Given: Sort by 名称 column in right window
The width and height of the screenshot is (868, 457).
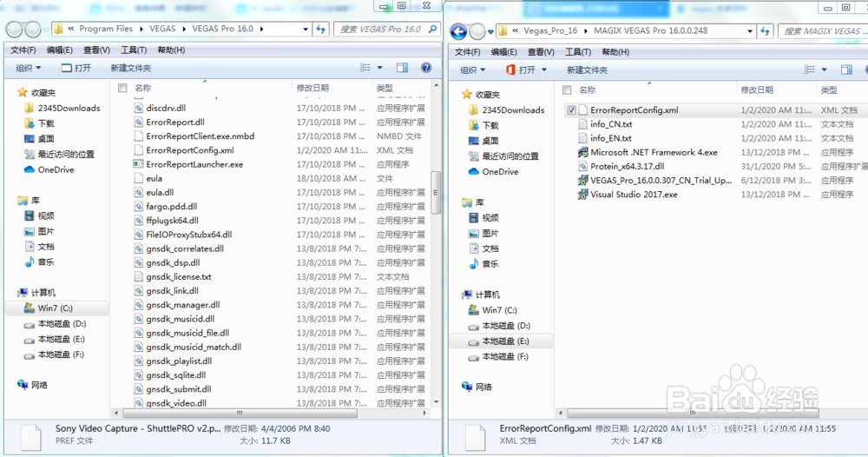Looking at the screenshot, I should coord(588,89).
